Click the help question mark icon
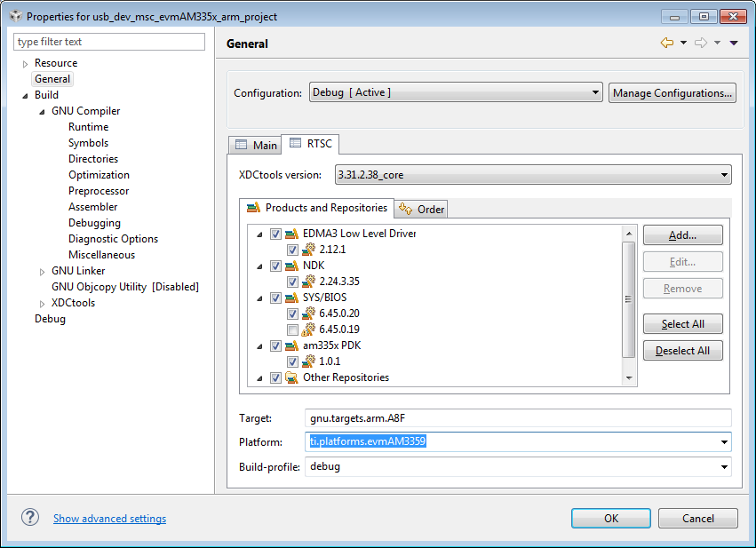Image resolution: width=756 pixels, height=548 pixels. point(30,517)
